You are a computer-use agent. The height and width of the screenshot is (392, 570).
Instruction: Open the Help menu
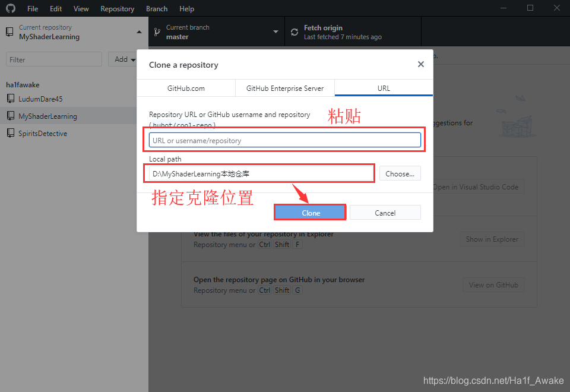(x=186, y=9)
